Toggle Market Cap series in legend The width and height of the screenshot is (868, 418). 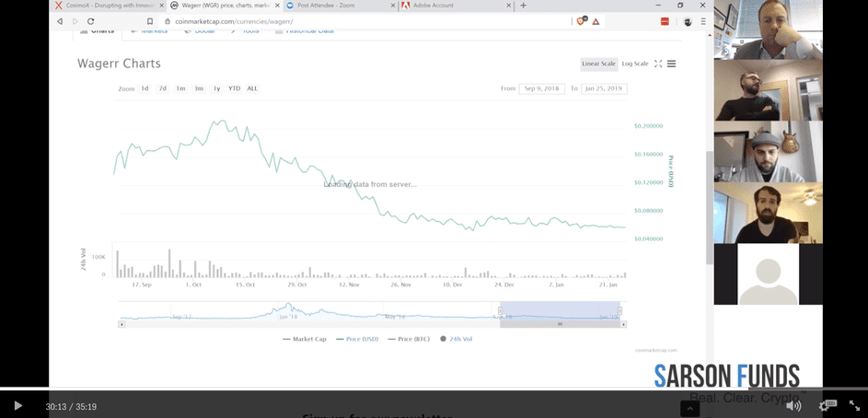coord(305,339)
